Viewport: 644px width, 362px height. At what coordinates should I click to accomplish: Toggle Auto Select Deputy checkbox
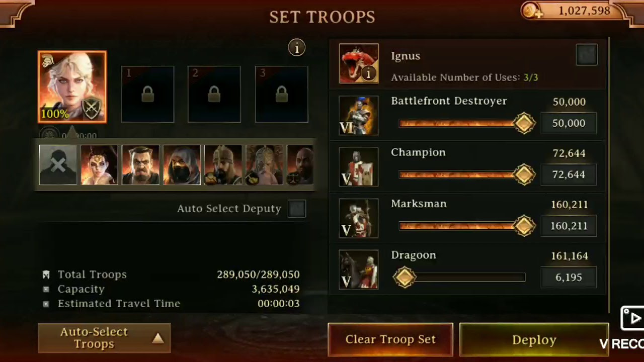point(297,209)
